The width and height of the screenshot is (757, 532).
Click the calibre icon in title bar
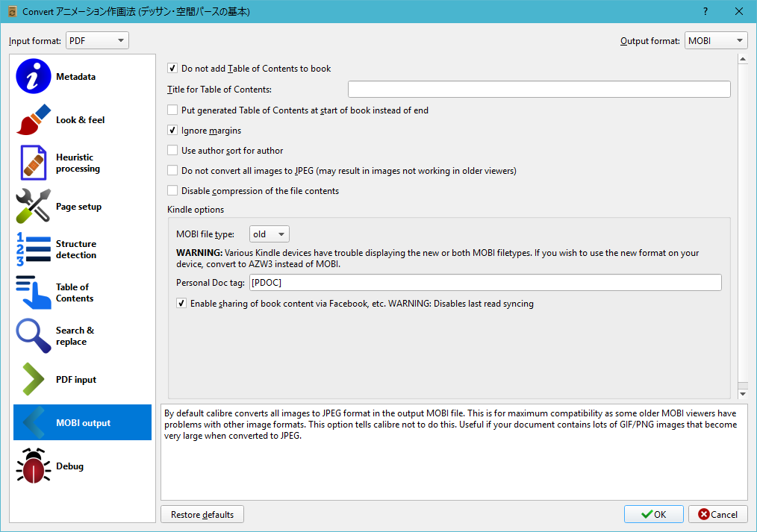pos(13,12)
